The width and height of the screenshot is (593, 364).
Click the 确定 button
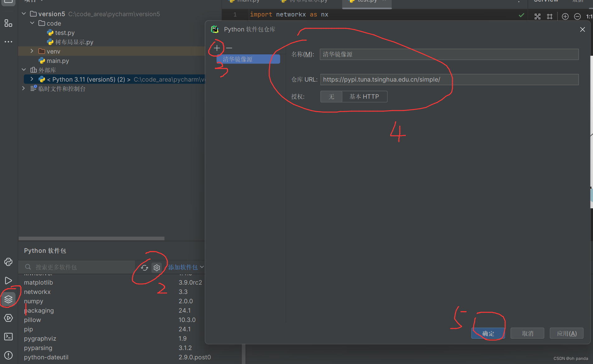(x=488, y=333)
